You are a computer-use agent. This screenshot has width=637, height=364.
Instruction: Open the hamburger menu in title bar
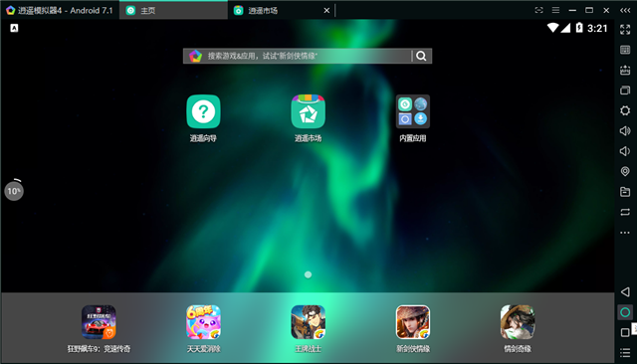(555, 10)
